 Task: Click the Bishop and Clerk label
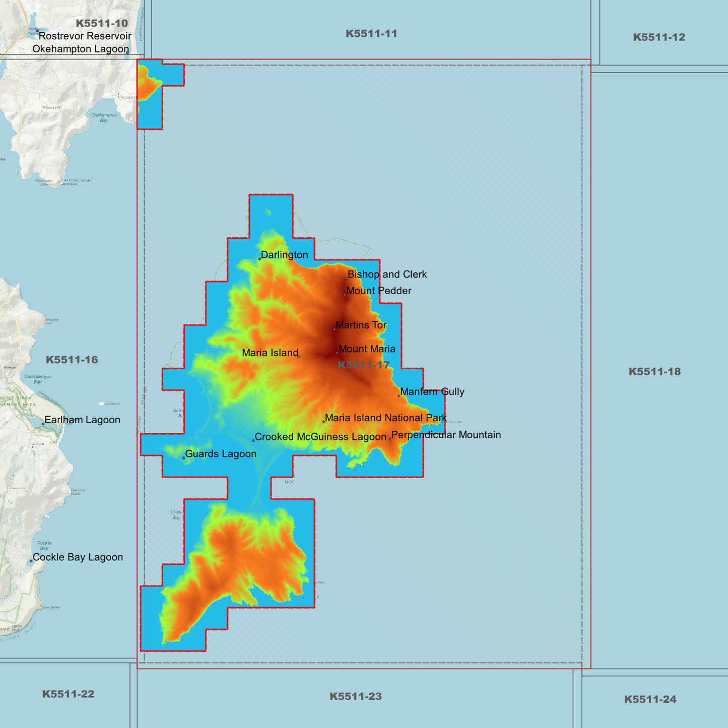point(387,275)
